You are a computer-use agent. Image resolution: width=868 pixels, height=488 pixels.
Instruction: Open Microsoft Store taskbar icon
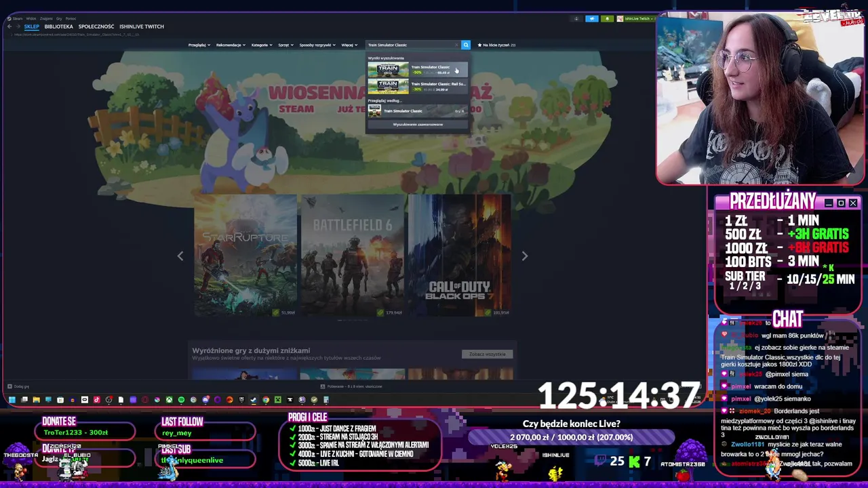[x=60, y=400]
